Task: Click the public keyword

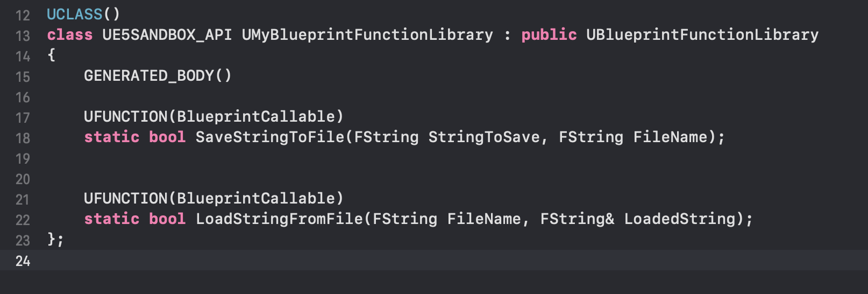Action: pos(549,35)
